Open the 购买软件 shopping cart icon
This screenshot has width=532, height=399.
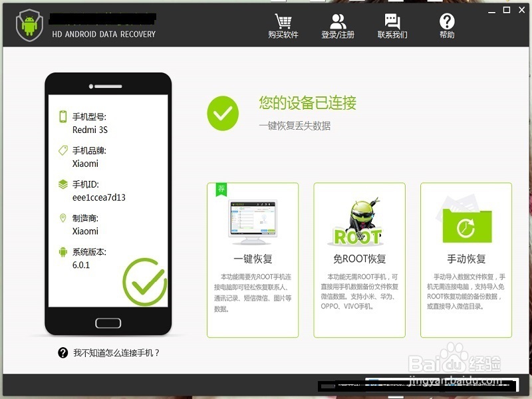tap(283, 21)
